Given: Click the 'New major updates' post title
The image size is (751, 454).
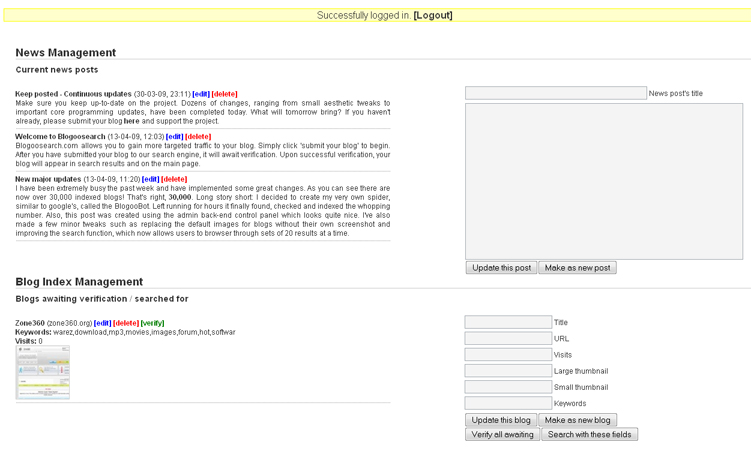Looking at the screenshot, I should (48, 180).
